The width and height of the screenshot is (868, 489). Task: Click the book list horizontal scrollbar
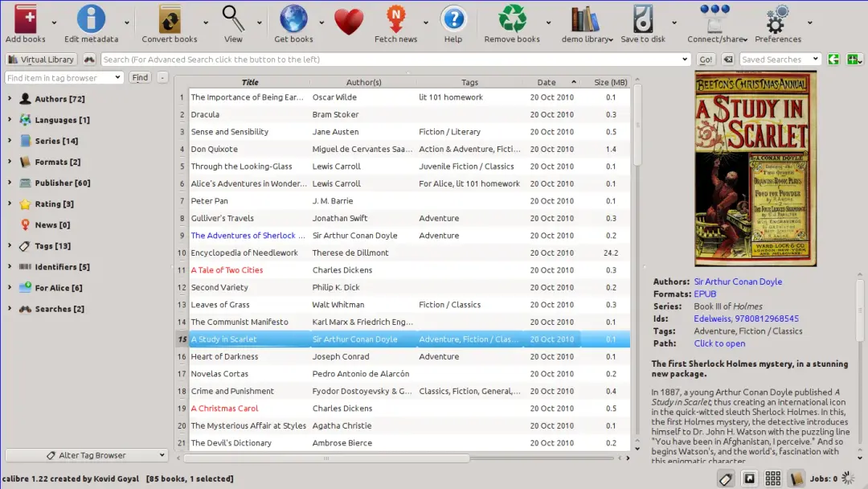pos(326,458)
